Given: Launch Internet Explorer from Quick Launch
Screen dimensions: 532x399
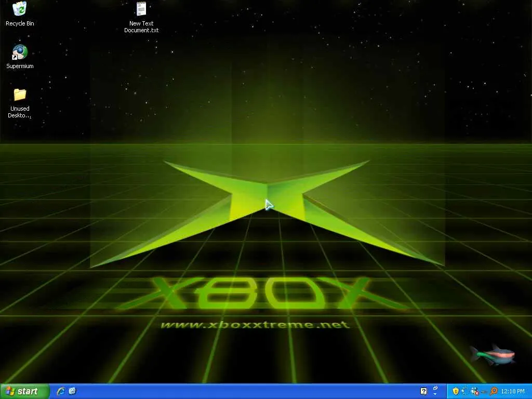Looking at the screenshot, I should [61, 391].
